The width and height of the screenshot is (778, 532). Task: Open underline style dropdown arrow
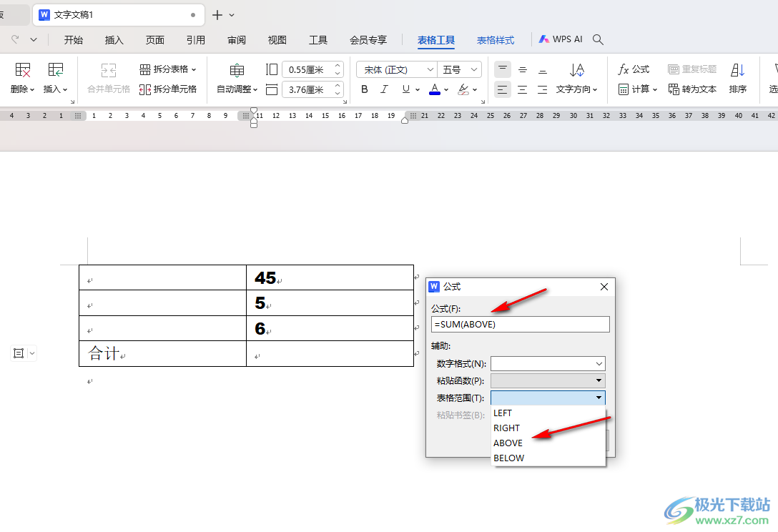(418, 90)
